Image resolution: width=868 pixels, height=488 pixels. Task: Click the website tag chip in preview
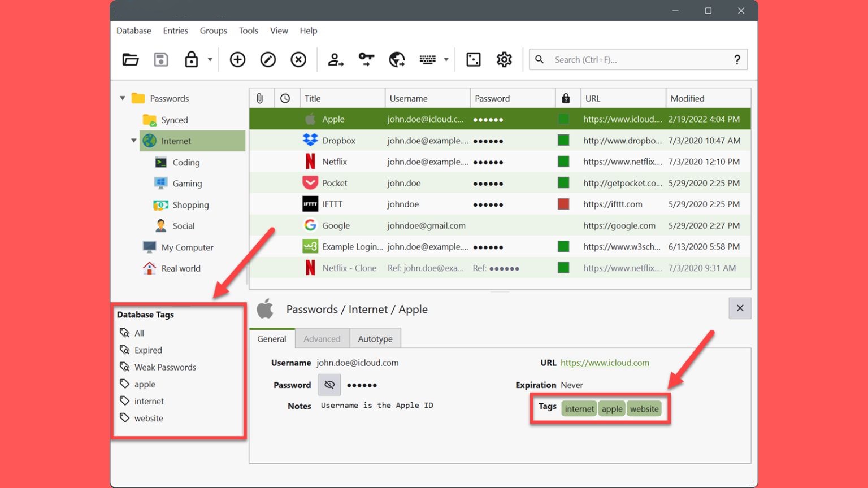click(644, 409)
